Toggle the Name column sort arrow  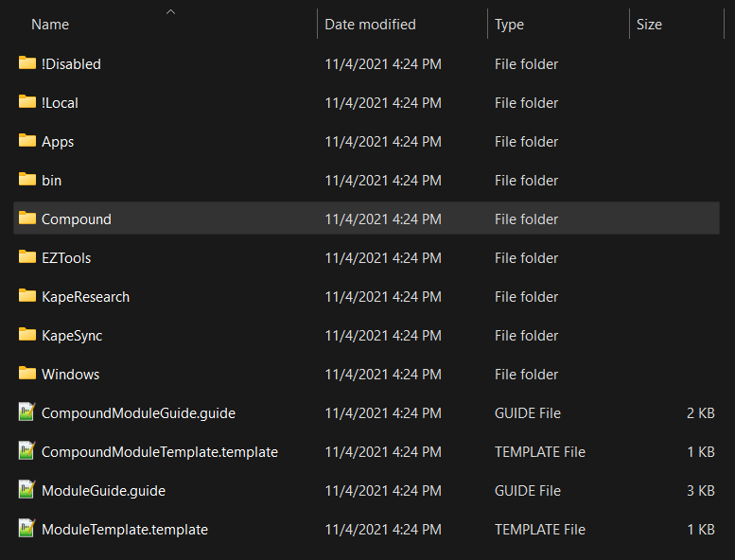pos(170,12)
